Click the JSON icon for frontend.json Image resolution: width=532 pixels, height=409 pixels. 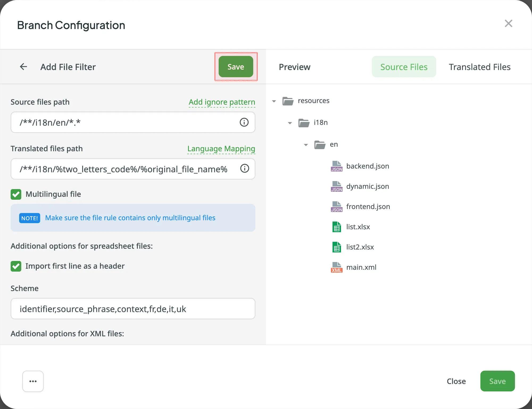pos(336,206)
